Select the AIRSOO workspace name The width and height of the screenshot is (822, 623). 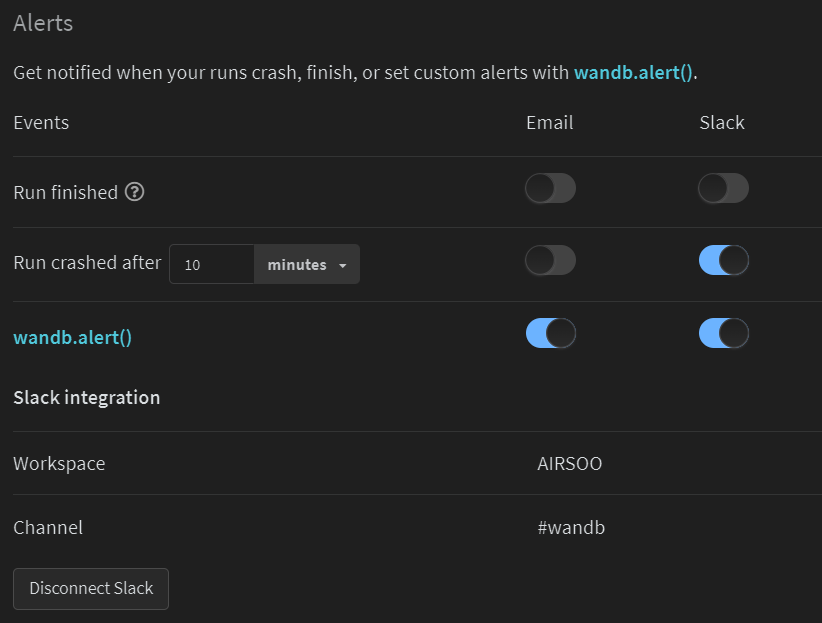pyautogui.click(x=569, y=464)
